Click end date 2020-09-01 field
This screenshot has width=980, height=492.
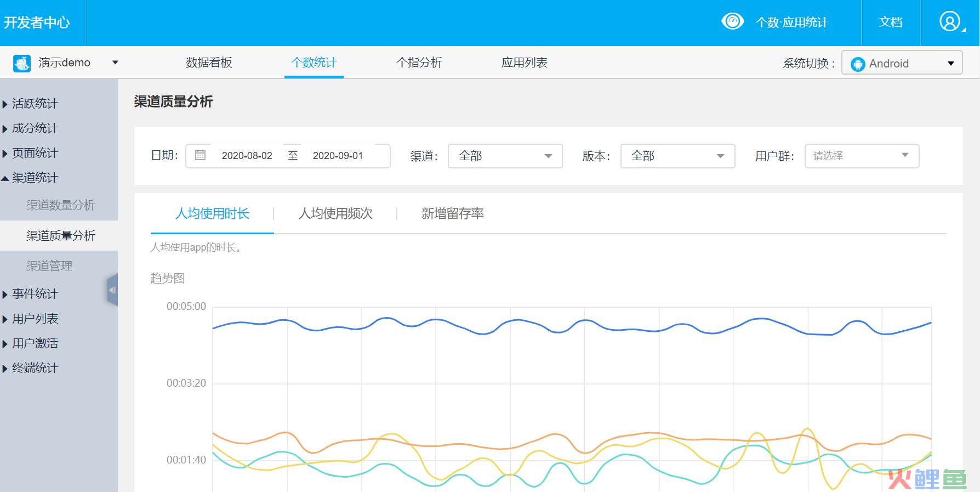pos(338,156)
